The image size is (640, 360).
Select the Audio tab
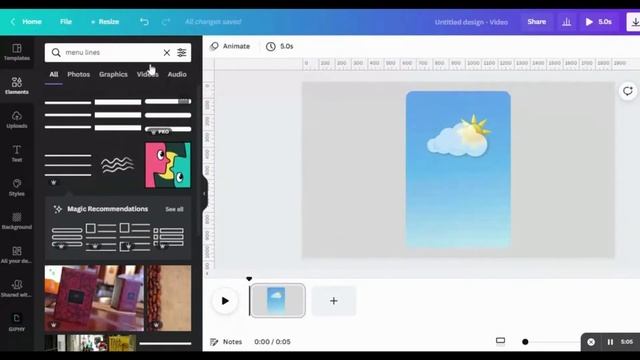[177, 74]
